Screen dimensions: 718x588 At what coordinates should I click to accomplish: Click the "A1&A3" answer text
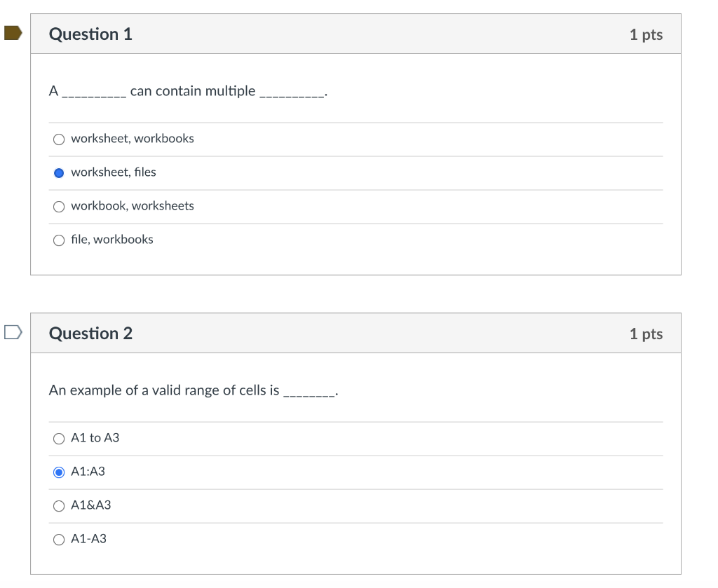(91, 505)
